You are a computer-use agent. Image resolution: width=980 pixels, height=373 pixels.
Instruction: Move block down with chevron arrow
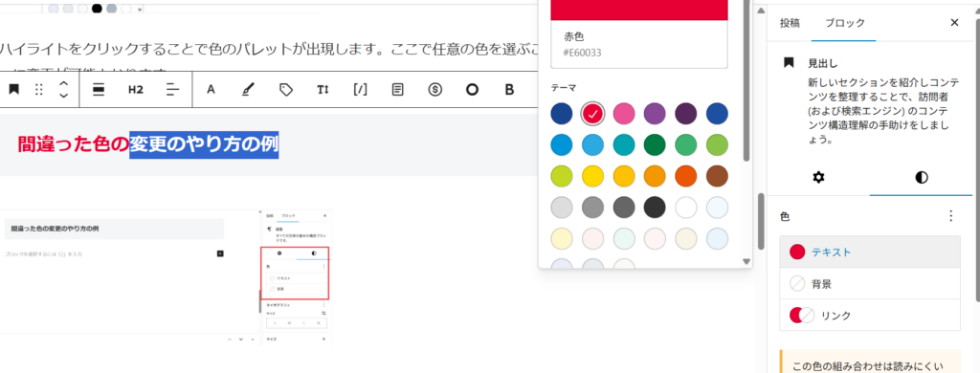click(x=63, y=96)
